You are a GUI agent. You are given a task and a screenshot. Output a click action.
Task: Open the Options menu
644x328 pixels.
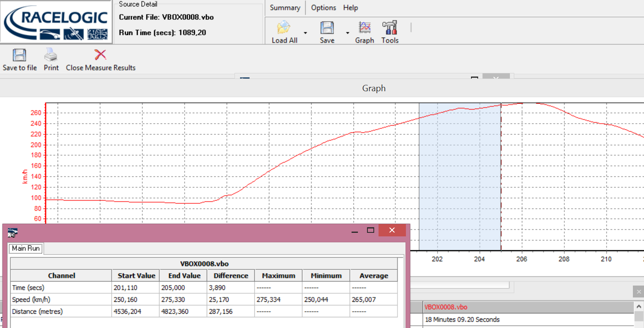(x=323, y=8)
